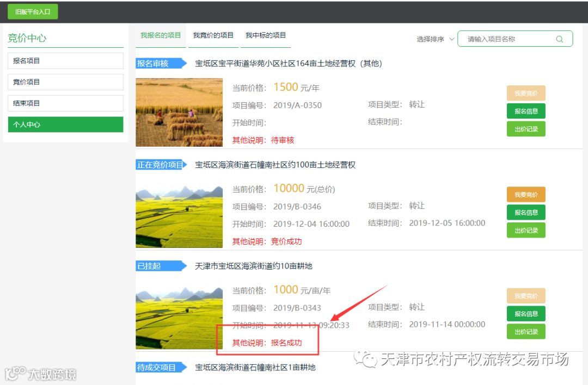Screen dimensions: 588x385
Task: Open title 宝坻区海滨街道石幢南社区约100亩土地经营权
Action: [x=275, y=165]
